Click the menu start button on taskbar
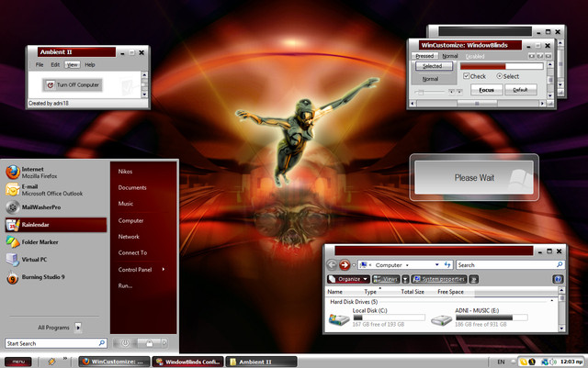 pos(18,362)
